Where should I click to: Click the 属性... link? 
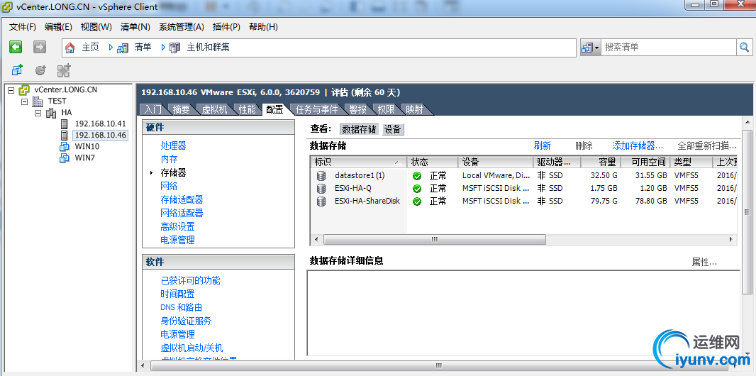pos(704,262)
